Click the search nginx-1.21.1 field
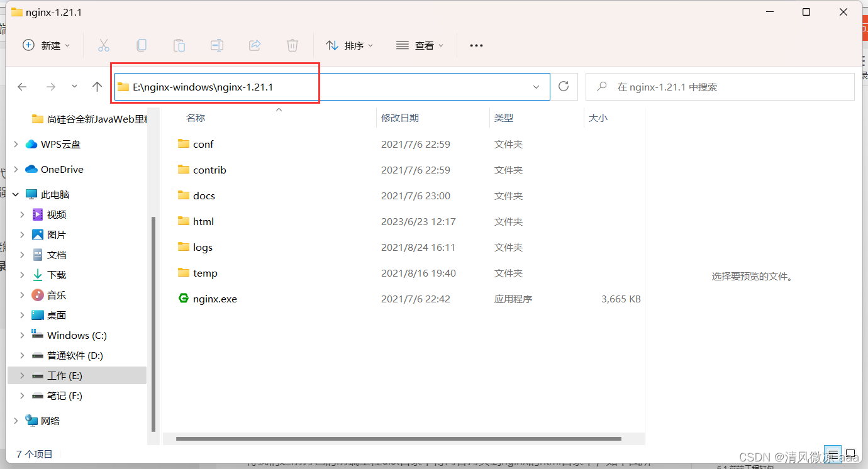The image size is (868, 469). coord(720,87)
